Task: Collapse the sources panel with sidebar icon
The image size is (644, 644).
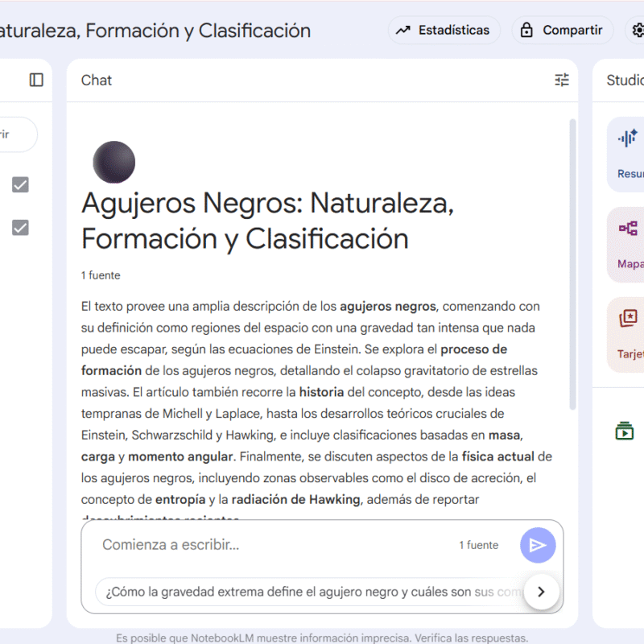Action: coord(36,80)
